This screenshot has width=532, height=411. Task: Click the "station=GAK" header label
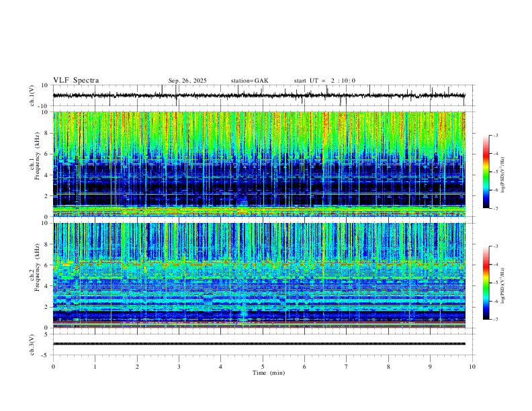249,81
